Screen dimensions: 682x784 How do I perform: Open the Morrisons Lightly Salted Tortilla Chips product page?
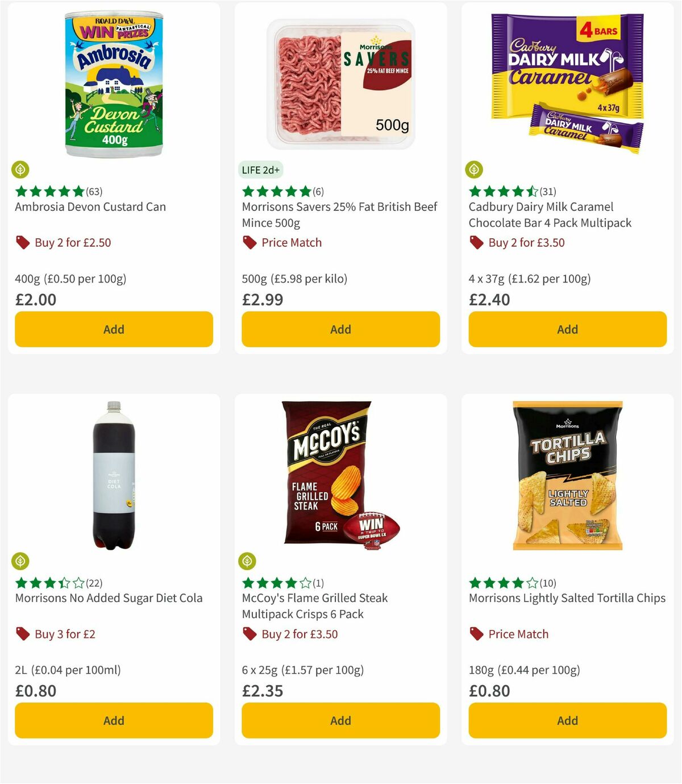point(567,598)
